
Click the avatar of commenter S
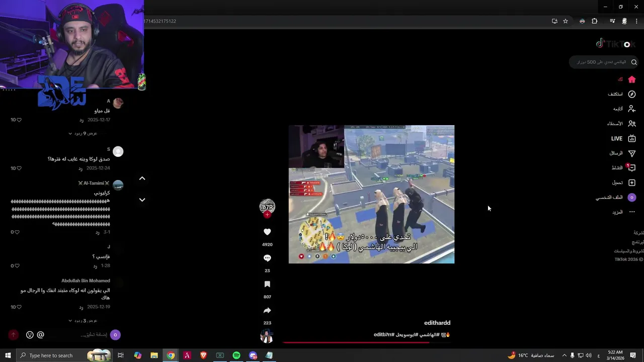tap(118, 151)
